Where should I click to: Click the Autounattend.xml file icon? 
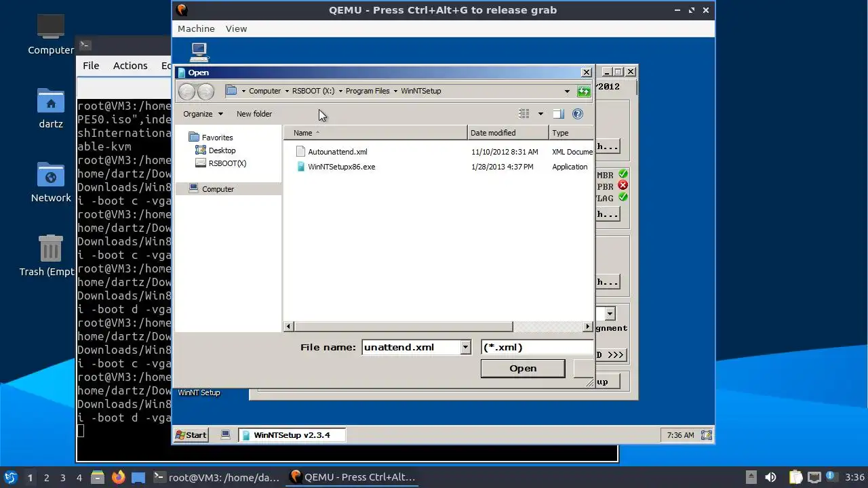(x=301, y=152)
